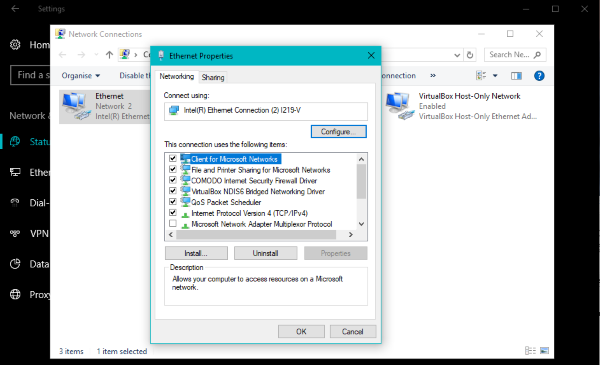
Task: Click the Proxy globe icon in sidebar
Action: click(15, 294)
